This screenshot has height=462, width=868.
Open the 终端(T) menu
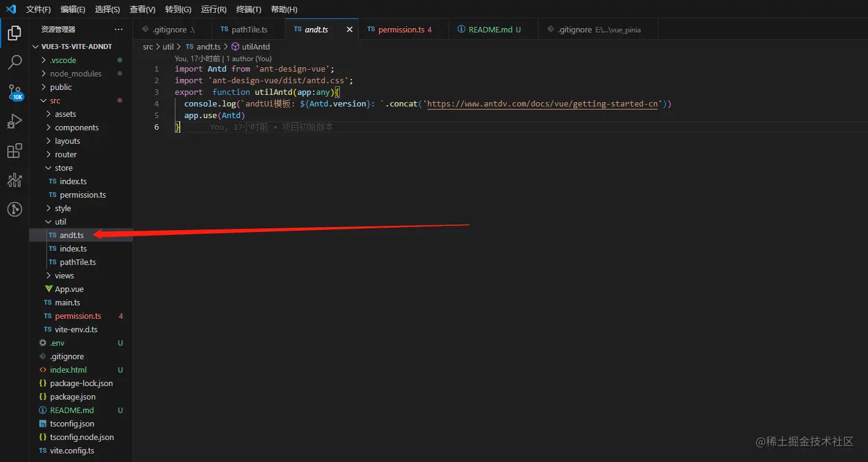(x=249, y=9)
